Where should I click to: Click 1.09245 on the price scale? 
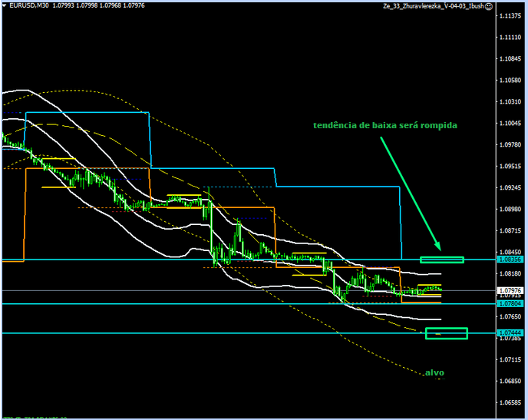point(510,187)
